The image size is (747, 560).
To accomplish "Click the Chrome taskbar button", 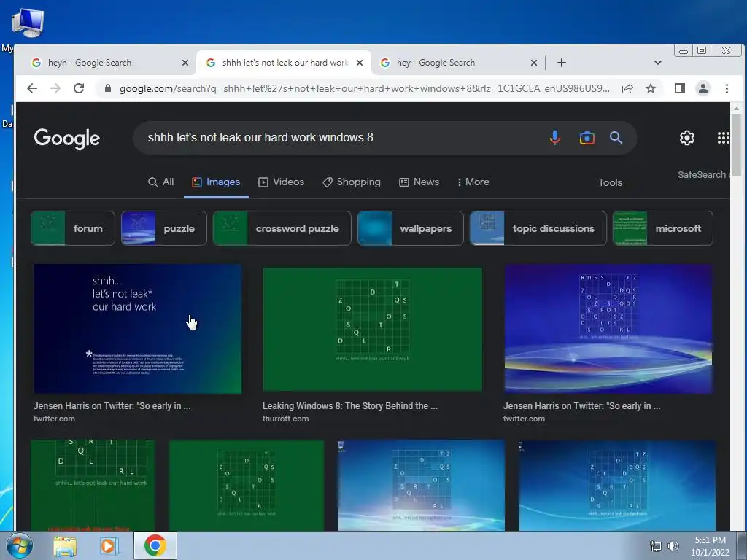I will tap(155, 545).
